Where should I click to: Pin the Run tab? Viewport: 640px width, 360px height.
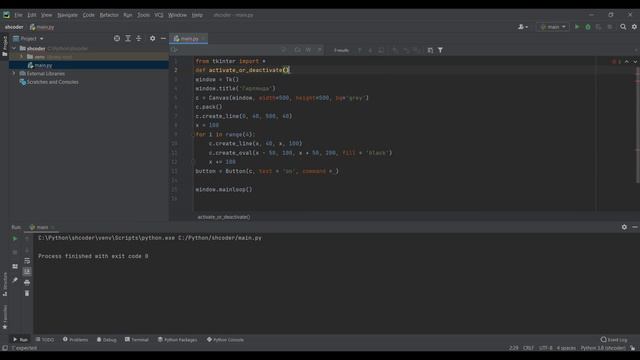(x=15, y=280)
